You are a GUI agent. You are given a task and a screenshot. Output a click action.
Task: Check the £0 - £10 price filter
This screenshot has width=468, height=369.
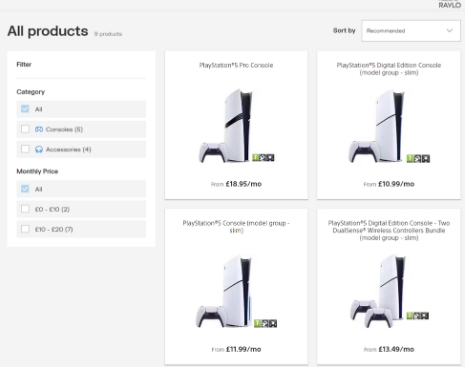coord(25,209)
